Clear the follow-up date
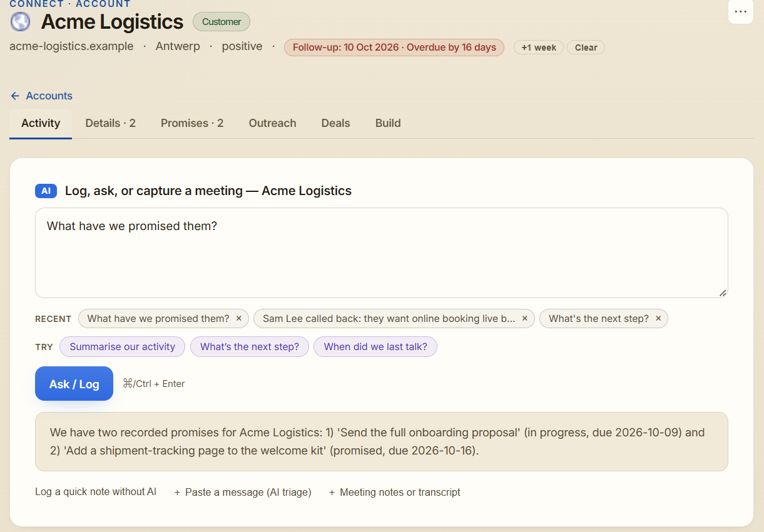The image size is (764, 532). coord(586,48)
